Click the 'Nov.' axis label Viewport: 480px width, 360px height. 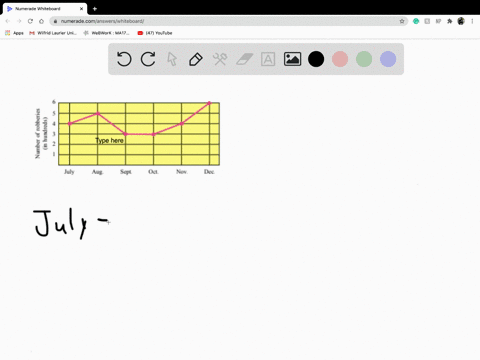182,172
